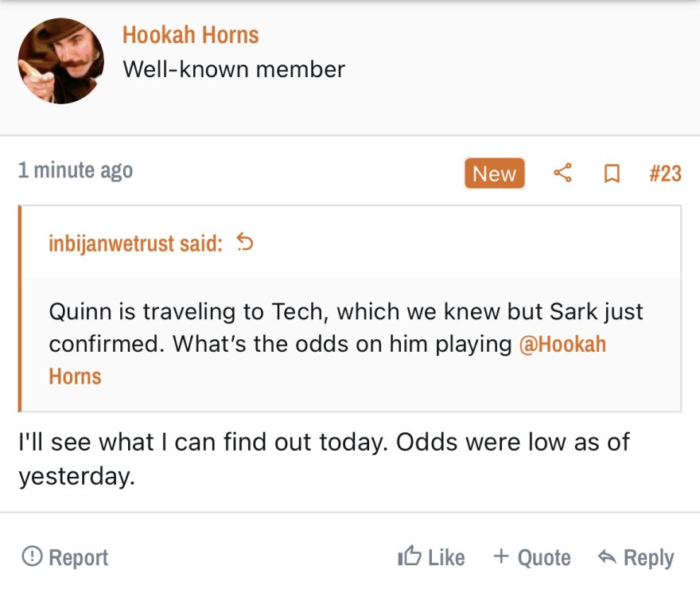Click the orange New badge
Viewport: 700px width, 597px height.
(x=494, y=174)
